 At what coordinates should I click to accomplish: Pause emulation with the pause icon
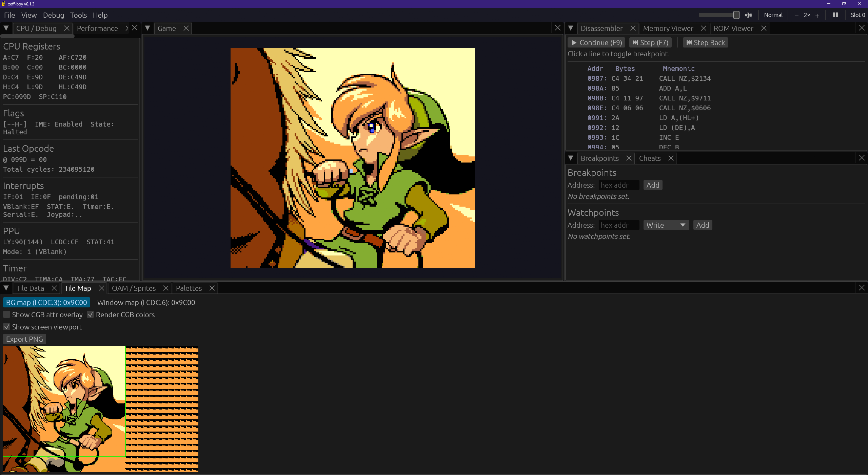[835, 15]
